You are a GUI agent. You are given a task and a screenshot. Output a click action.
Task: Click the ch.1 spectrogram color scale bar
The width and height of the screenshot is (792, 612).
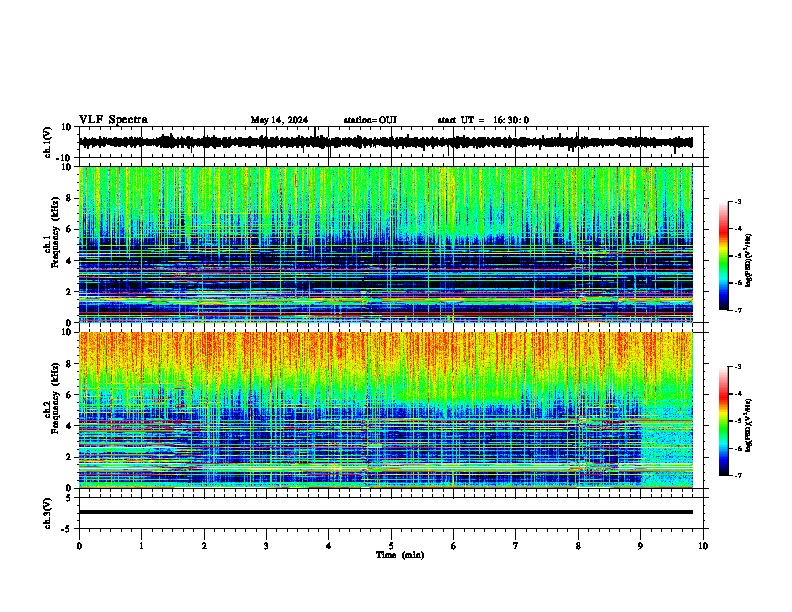tap(724, 256)
